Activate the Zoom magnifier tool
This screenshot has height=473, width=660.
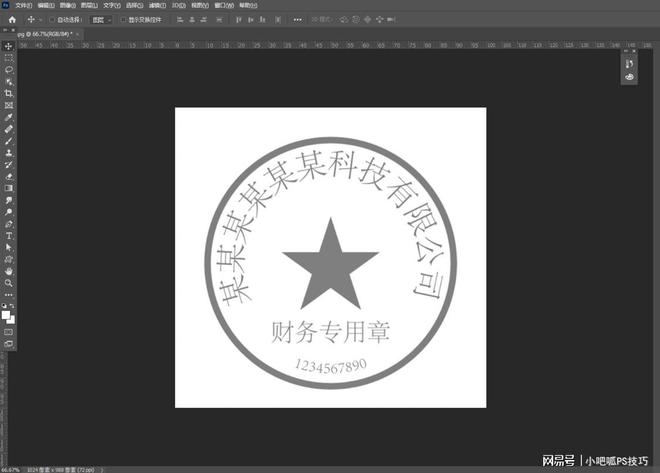click(x=9, y=283)
